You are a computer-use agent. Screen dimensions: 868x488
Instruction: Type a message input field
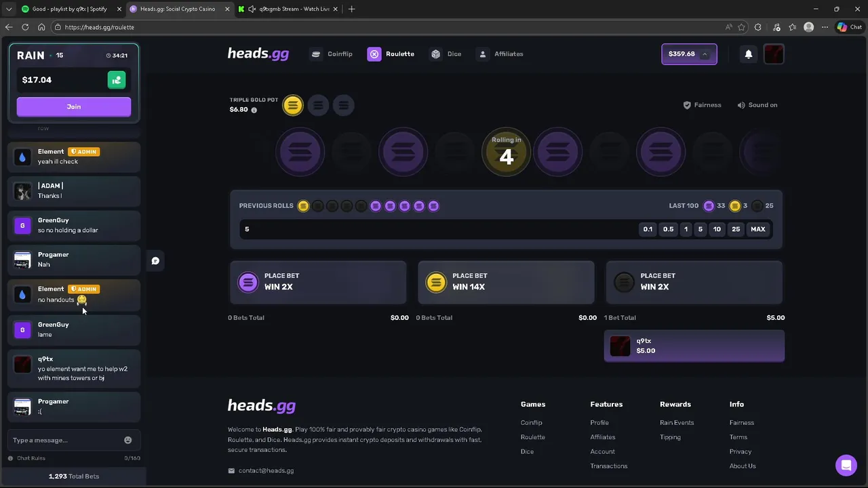(66, 441)
